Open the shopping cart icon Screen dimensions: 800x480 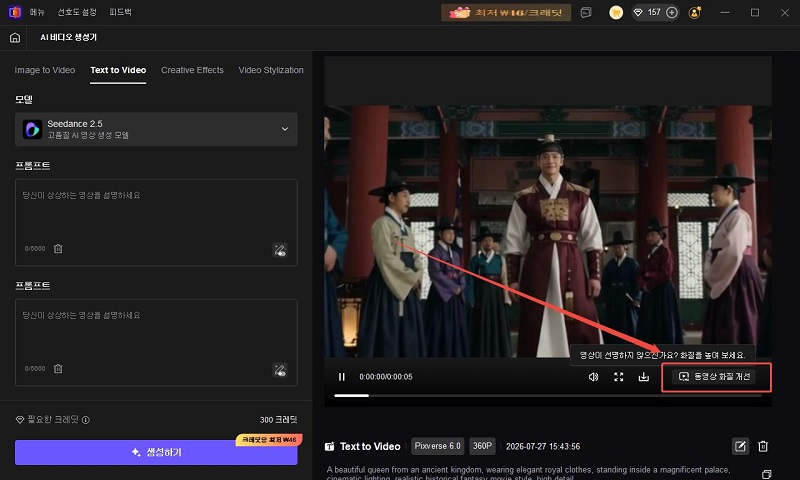tap(616, 13)
